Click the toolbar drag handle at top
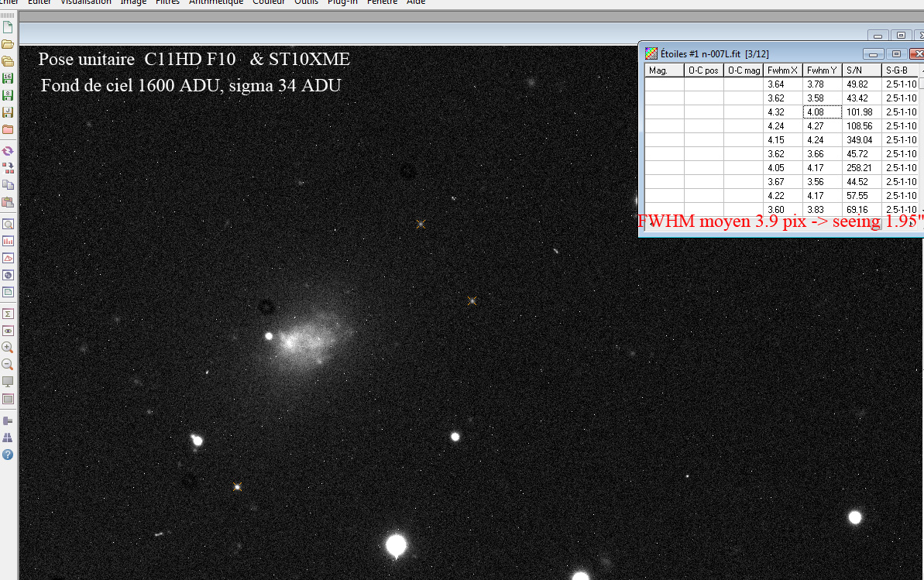Image resolution: width=924 pixels, height=580 pixels. (x=8, y=15)
